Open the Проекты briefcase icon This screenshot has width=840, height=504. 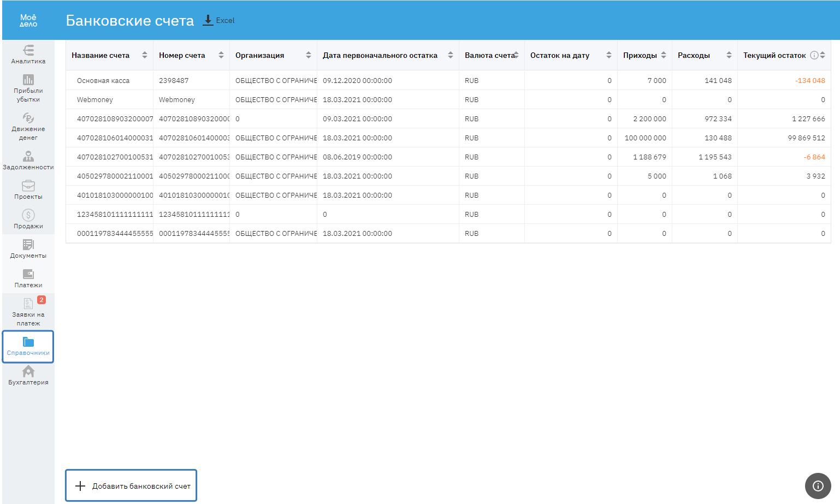tap(28, 186)
